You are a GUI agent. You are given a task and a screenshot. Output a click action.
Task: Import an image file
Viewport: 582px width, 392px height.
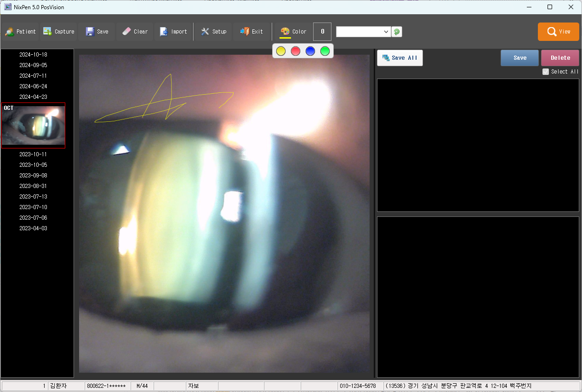coord(173,32)
